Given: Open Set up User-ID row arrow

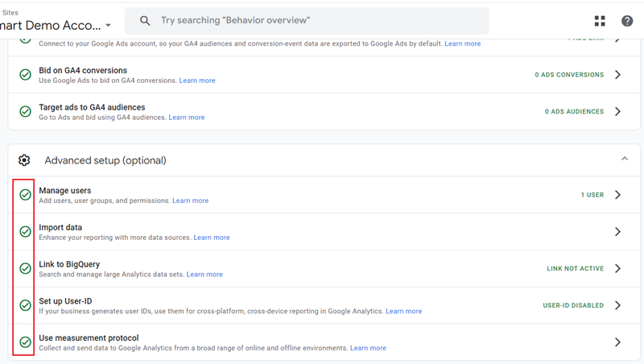Looking at the screenshot, I should (x=617, y=305).
